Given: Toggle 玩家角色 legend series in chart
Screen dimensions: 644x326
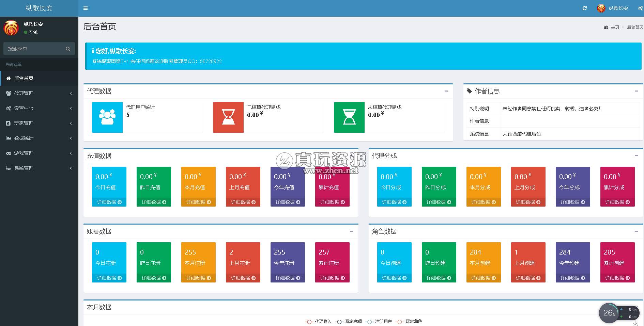Looking at the screenshot, I should point(409,322).
